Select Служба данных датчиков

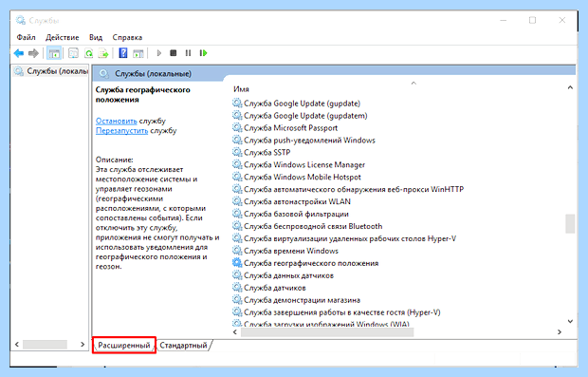point(284,275)
